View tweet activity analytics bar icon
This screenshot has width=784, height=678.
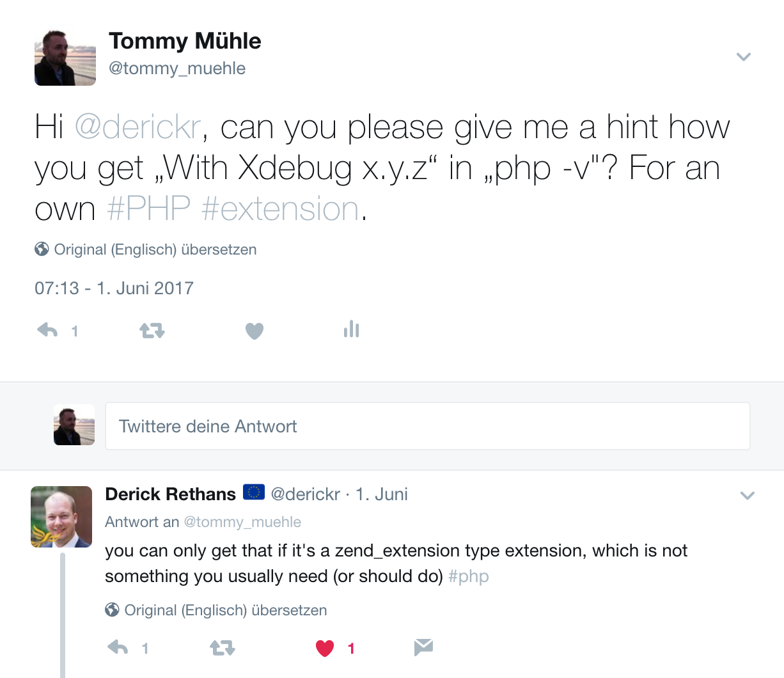point(351,329)
